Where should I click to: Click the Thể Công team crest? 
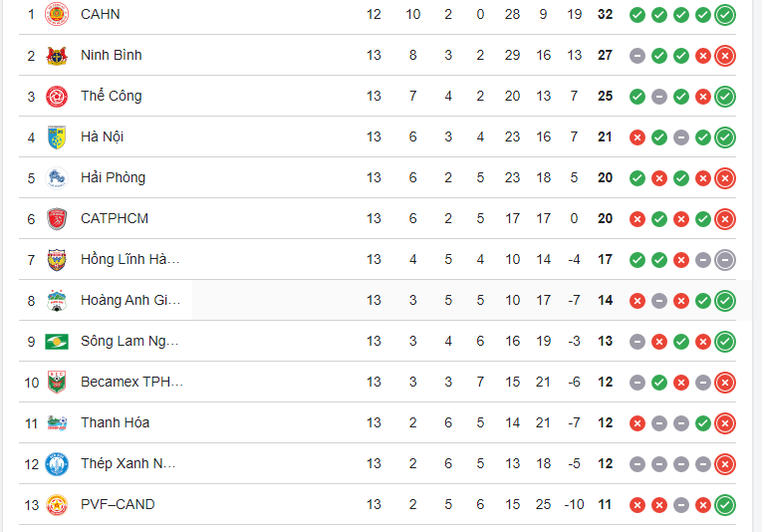pos(57,96)
